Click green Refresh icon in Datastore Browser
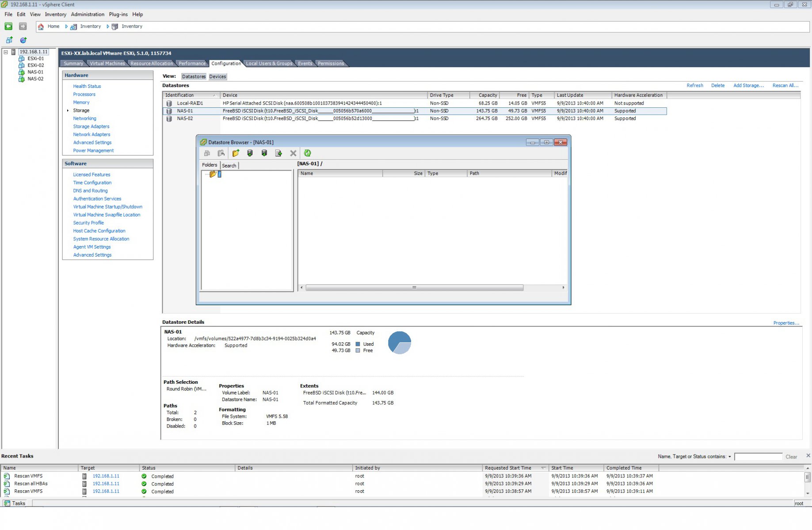The width and height of the screenshot is (812, 530). pos(307,153)
